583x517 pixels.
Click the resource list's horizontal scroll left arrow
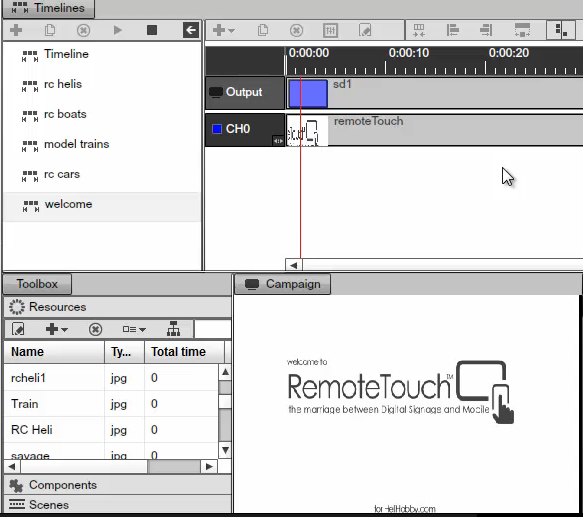12,466
